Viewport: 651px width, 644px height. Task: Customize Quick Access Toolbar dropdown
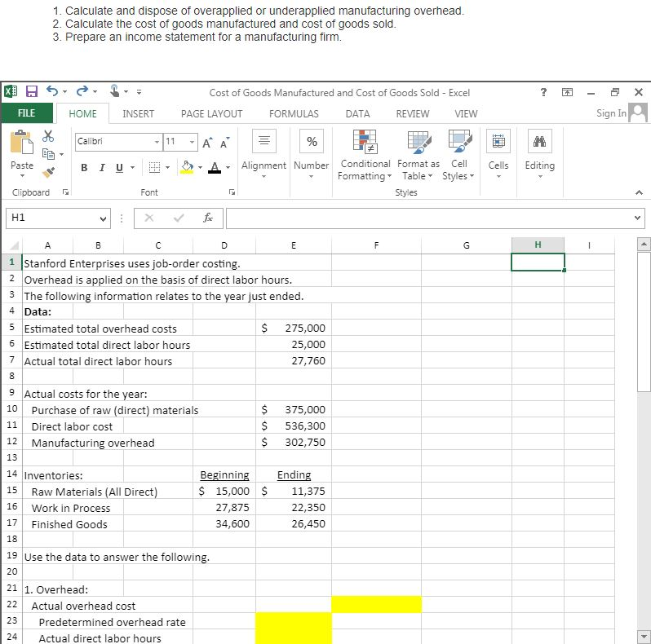coord(139,91)
